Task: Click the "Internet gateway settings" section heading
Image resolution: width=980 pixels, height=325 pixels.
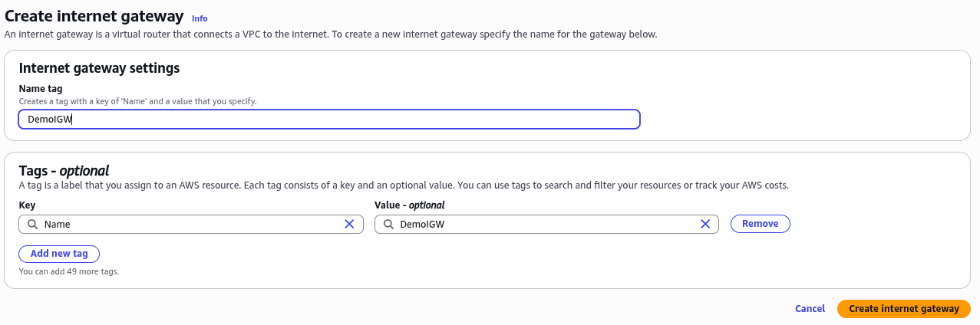Action: pyautogui.click(x=99, y=68)
